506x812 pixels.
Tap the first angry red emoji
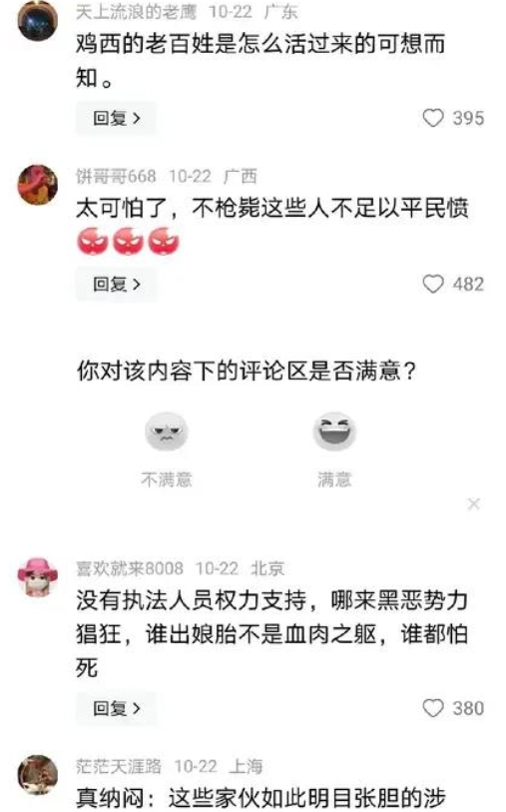coord(93,242)
